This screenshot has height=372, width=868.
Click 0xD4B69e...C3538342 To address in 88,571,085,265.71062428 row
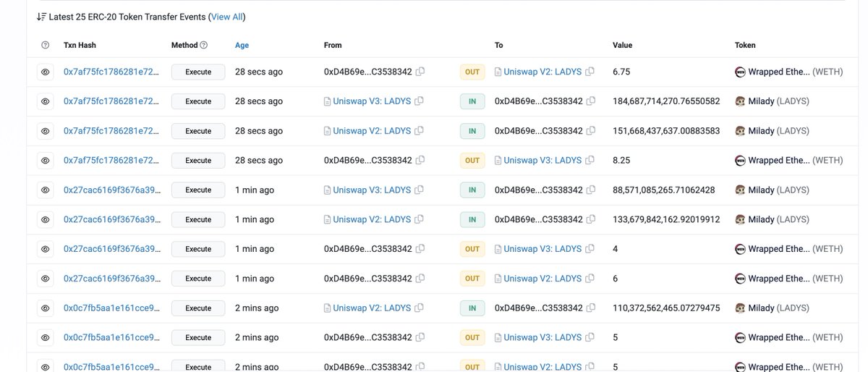pos(539,190)
